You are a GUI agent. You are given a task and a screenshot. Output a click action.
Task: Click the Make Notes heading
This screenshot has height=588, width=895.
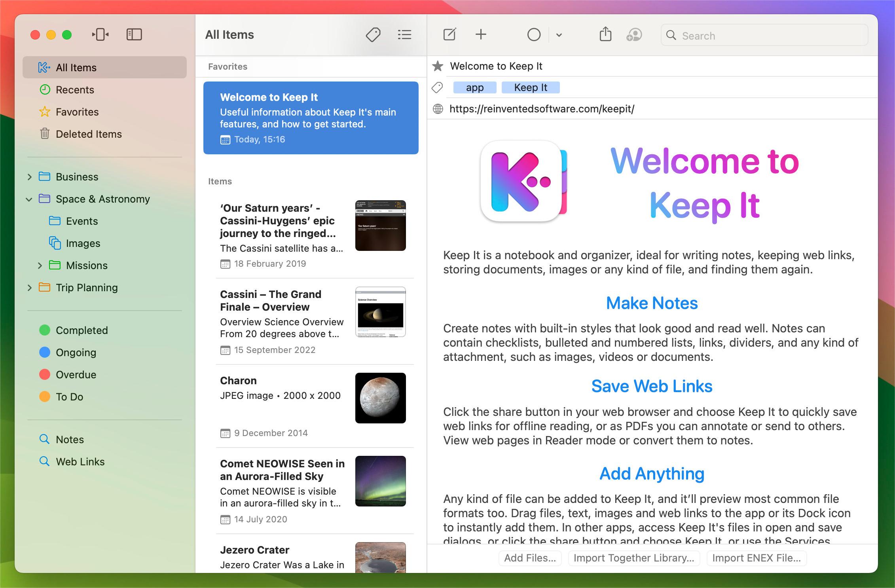point(652,303)
